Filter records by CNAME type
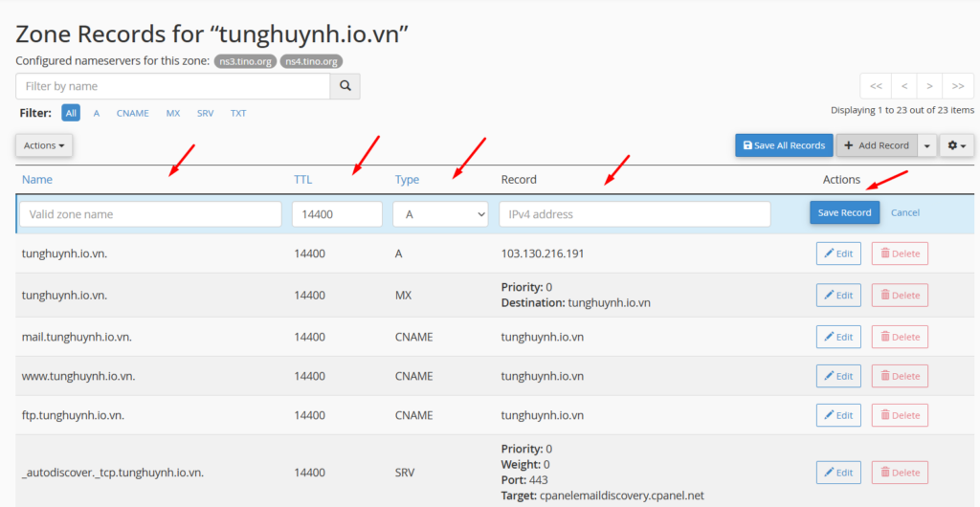 132,113
